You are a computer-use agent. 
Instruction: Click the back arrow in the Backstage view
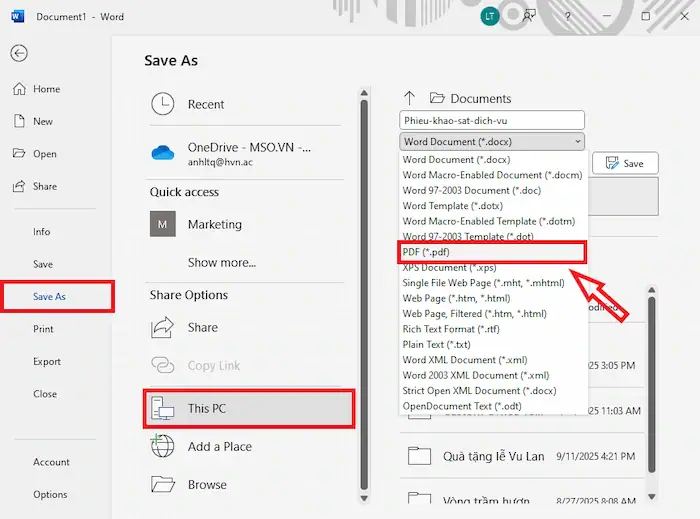(19, 54)
